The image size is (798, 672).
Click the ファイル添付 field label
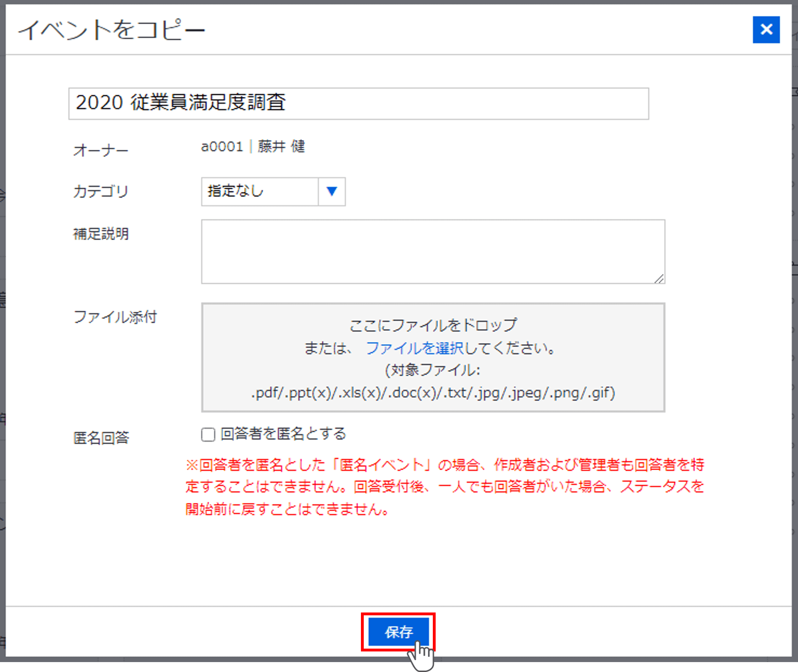pos(115,317)
